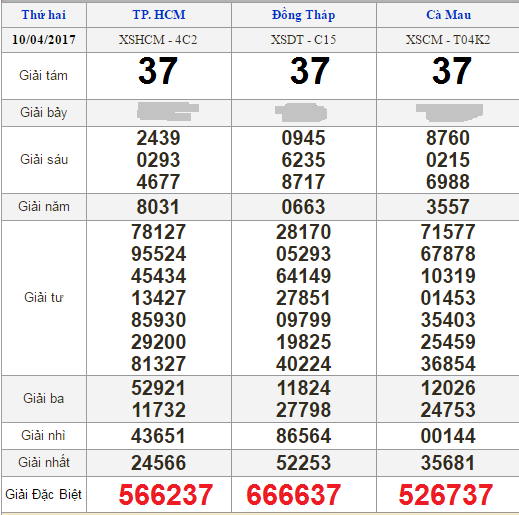Open the Cà Mau province link
The image size is (519, 515).
[448, 15]
